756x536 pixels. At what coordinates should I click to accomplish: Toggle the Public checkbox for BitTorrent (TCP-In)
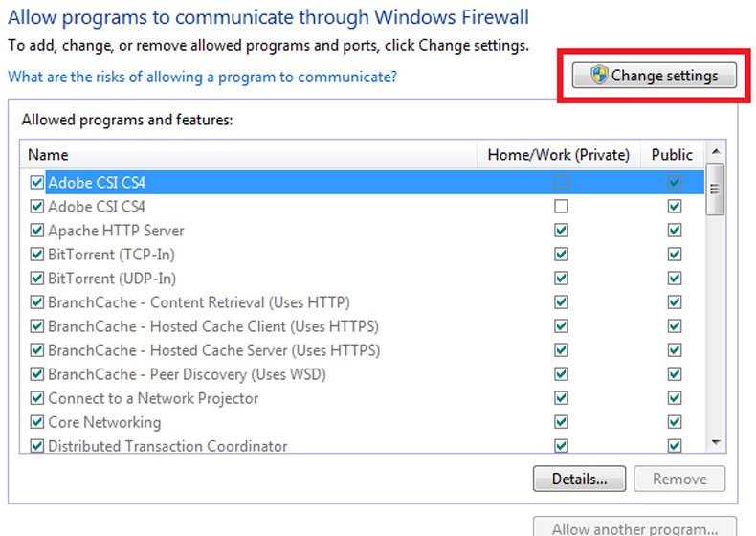coord(675,255)
